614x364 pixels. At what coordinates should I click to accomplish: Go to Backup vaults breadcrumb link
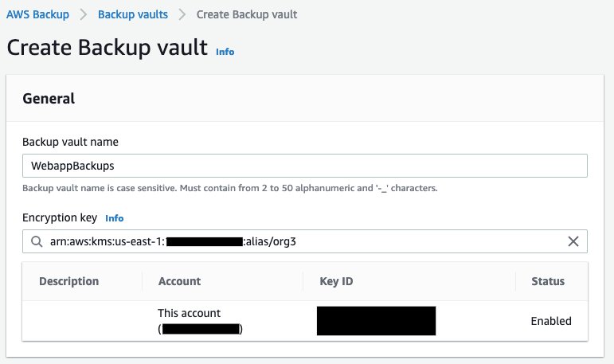[133, 14]
